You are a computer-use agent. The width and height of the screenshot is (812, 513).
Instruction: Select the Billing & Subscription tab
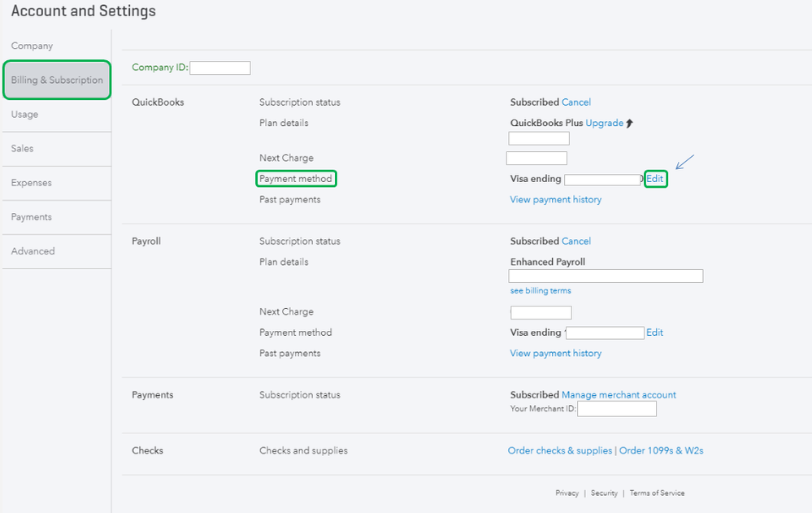tap(57, 80)
